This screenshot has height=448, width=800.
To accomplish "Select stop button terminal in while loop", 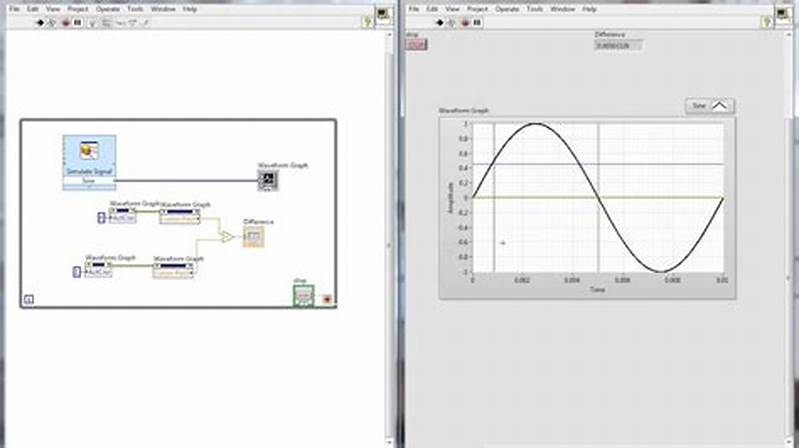I will click(303, 296).
